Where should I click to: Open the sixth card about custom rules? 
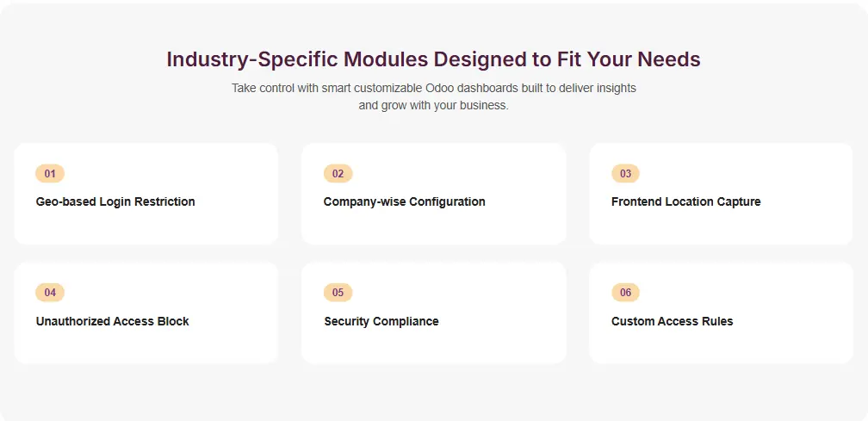coord(721,344)
